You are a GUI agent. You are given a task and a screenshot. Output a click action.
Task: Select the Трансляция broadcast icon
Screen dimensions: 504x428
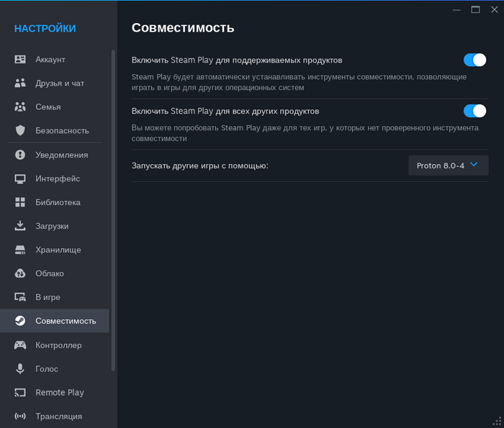(x=20, y=416)
